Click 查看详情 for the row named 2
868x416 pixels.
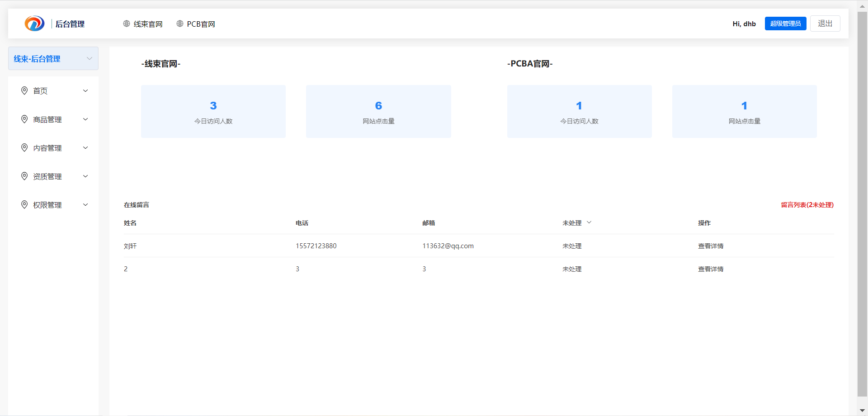click(x=711, y=269)
